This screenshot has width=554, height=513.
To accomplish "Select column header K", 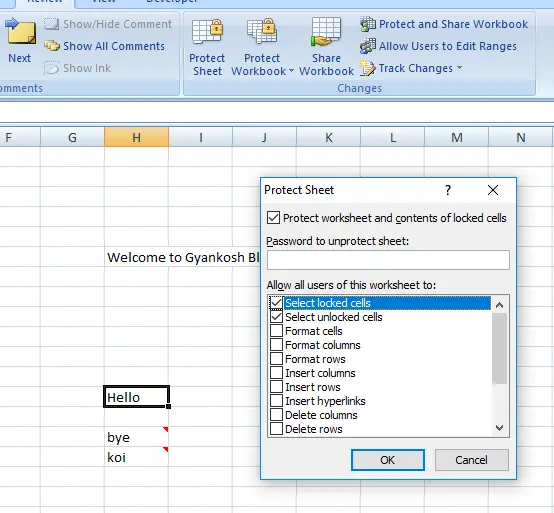I will coord(329,137).
